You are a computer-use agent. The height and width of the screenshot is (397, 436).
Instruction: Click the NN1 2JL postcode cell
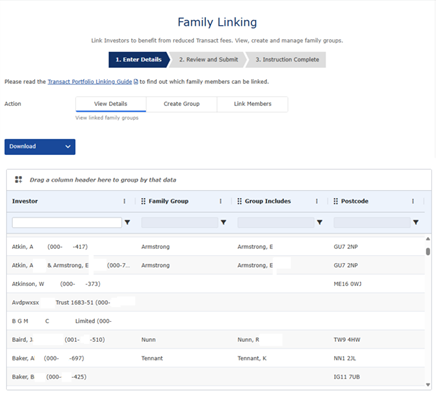[345, 358]
